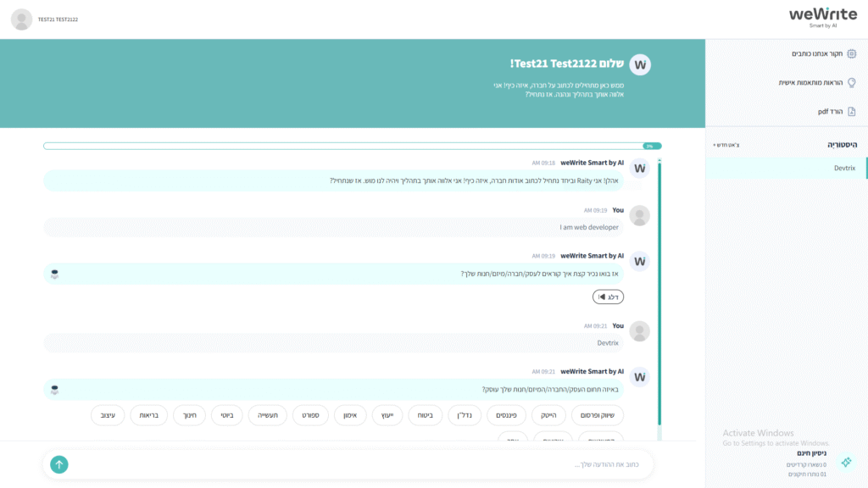Choose 'ייעוץ' field chip
The image size is (868, 488).
click(387, 415)
